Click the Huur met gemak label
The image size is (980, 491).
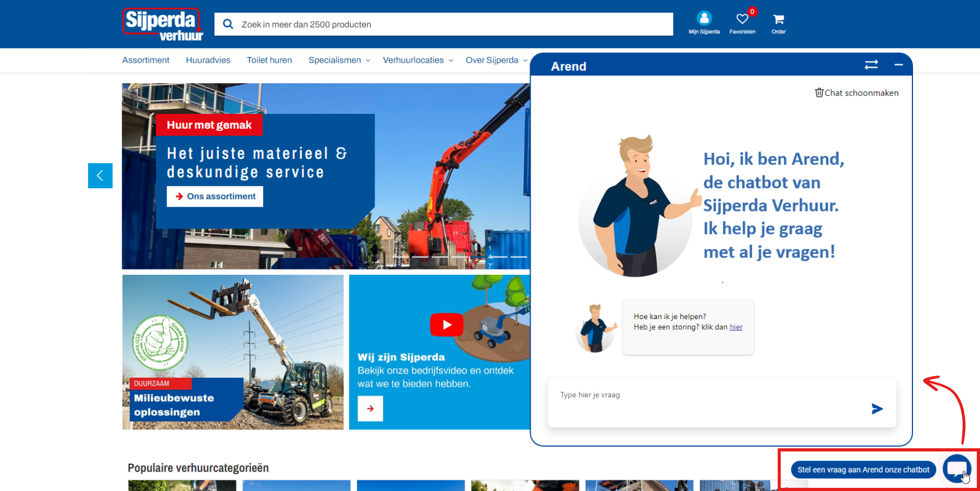(209, 125)
